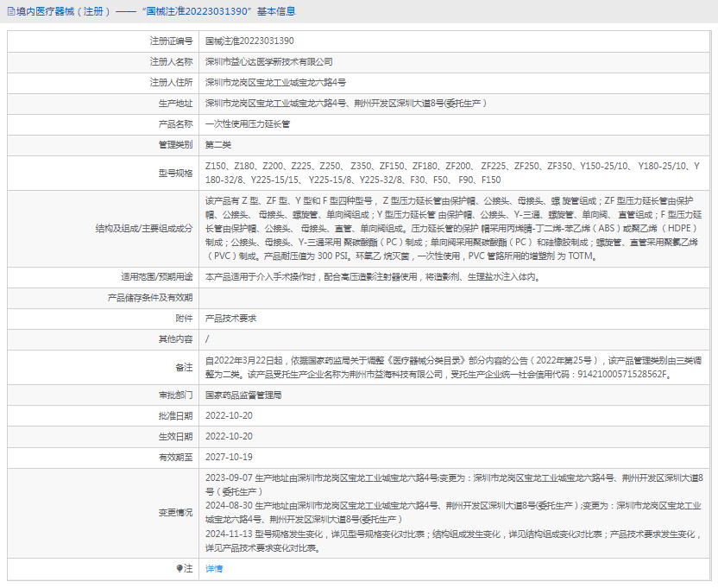Image resolution: width=718 pixels, height=588 pixels.
Task: Select the 审批部门 label
Action: (x=176, y=395)
